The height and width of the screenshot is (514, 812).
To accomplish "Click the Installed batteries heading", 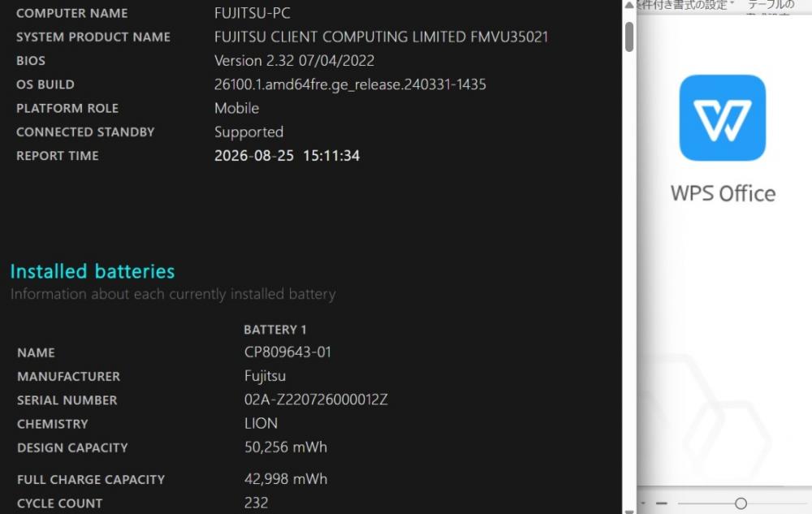I will 93,271.
